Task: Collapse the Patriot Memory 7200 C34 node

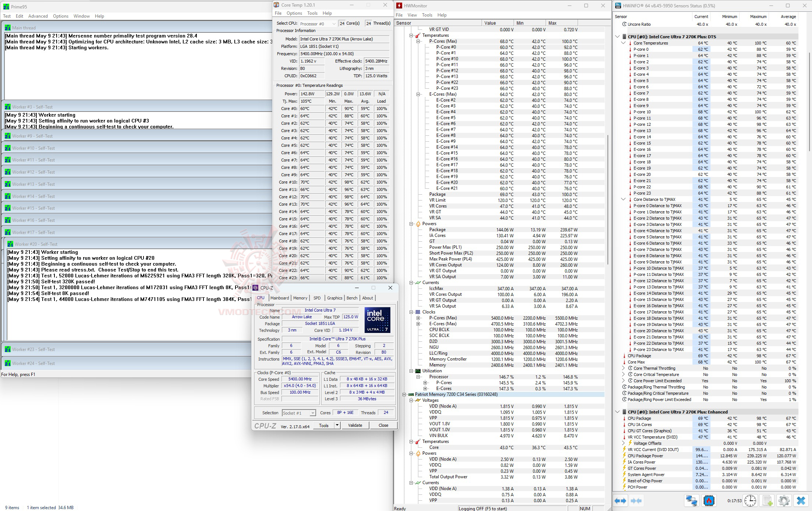Action: [404, 394]
